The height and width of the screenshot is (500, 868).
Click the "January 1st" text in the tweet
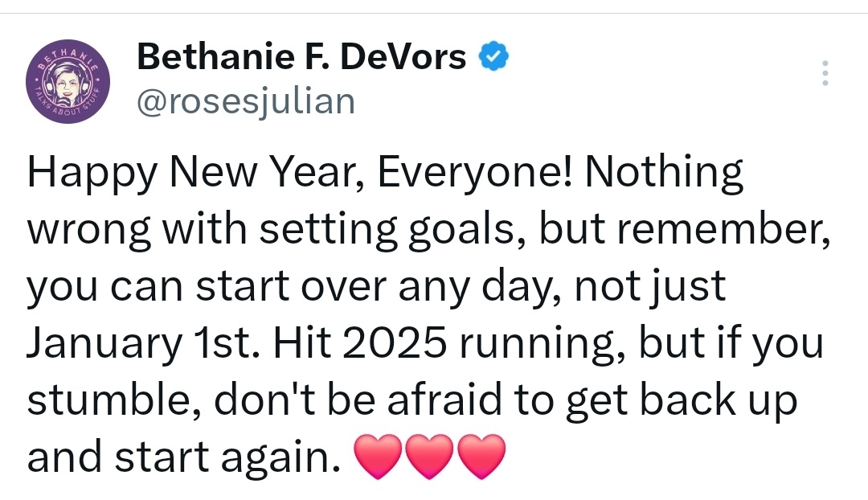(142, 343)
